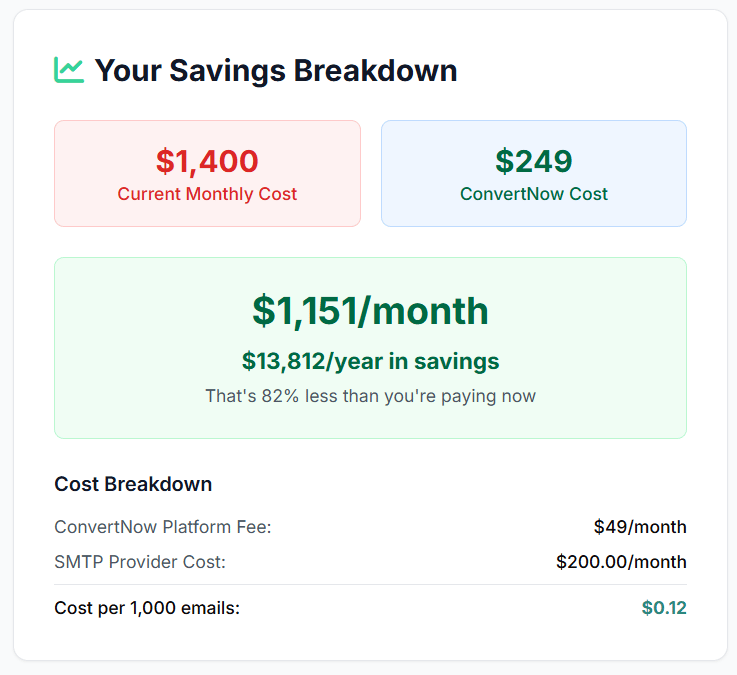Click the $200.00/month SMTP cost value
This screenshot has height=675, width=737.
coord(621,562)
